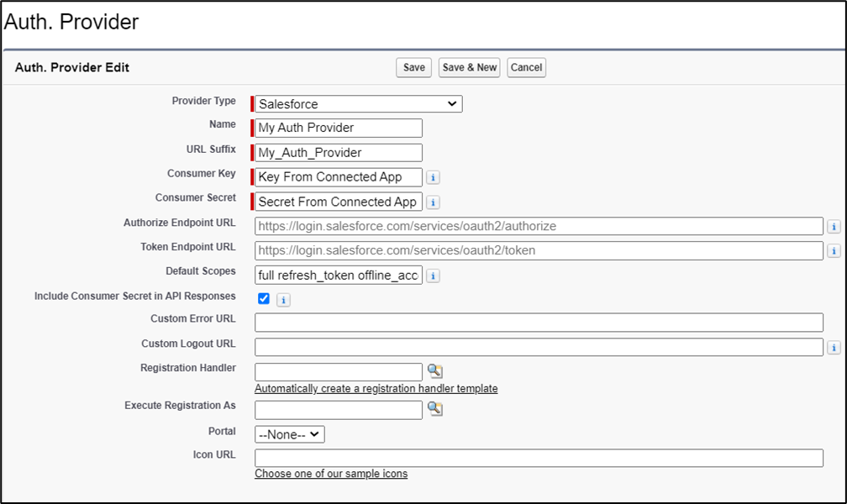Show info for Default Scopes
Viewport: 847px width, 504px height.
point(433,276)
